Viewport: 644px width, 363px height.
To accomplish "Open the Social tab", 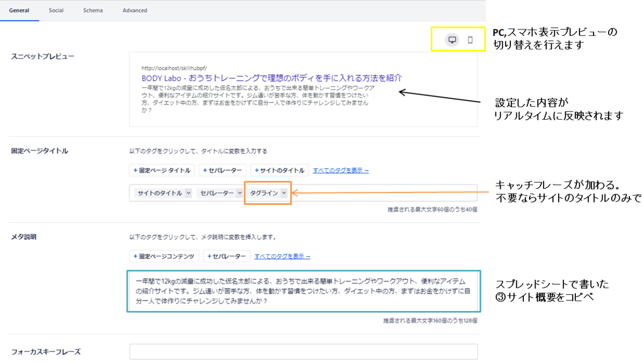I will click(56, 10).
